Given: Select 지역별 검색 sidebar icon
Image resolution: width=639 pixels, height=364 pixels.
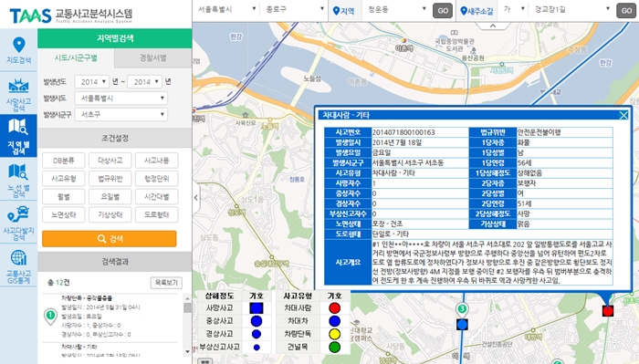Looking at the screenshot, I should 18,136.
